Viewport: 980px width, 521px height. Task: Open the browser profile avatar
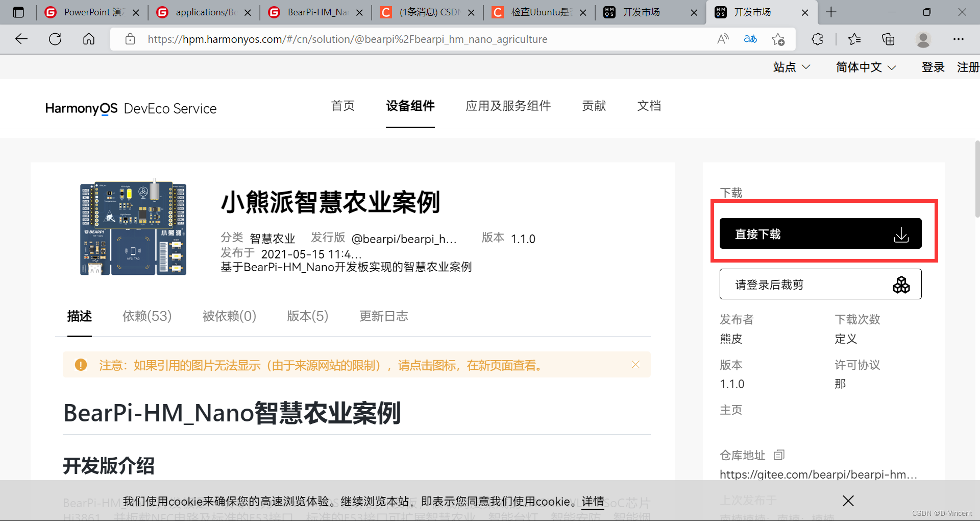click(x=923, y=39)
